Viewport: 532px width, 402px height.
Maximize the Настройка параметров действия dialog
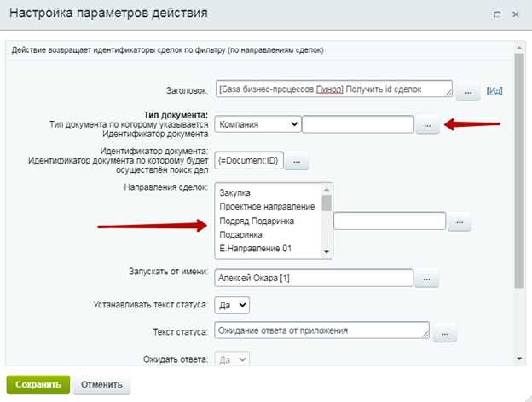pyautogui.click(x=497, y=14)
